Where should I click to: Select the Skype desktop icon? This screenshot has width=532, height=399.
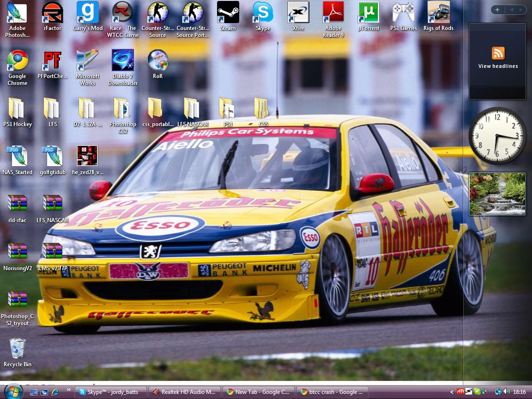263,16
